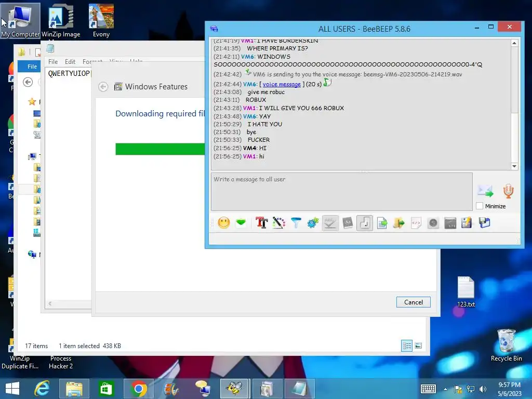Click the Notepad horizontal scroll left arrow
This screenshot has height=399, width=532.
click(50, 303)
